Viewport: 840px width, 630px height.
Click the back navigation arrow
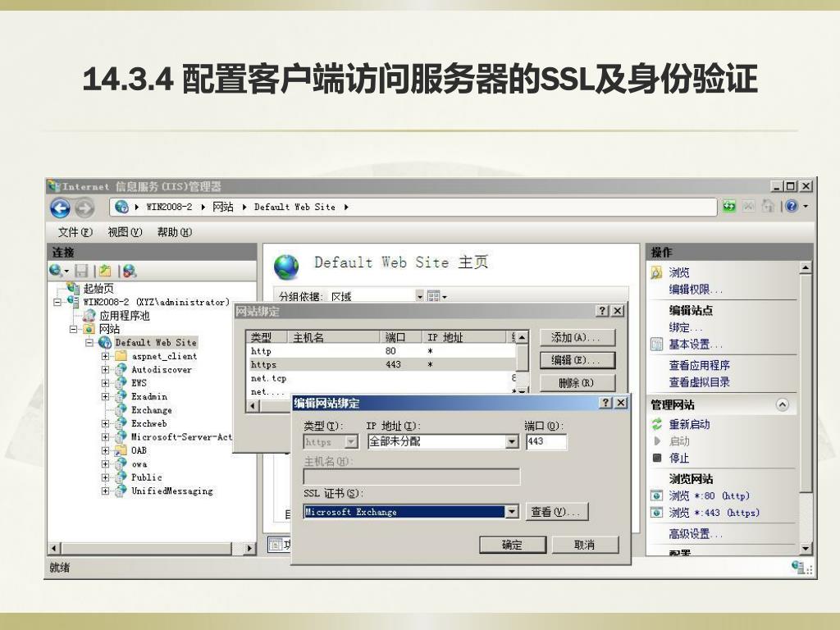coord(60,208)
